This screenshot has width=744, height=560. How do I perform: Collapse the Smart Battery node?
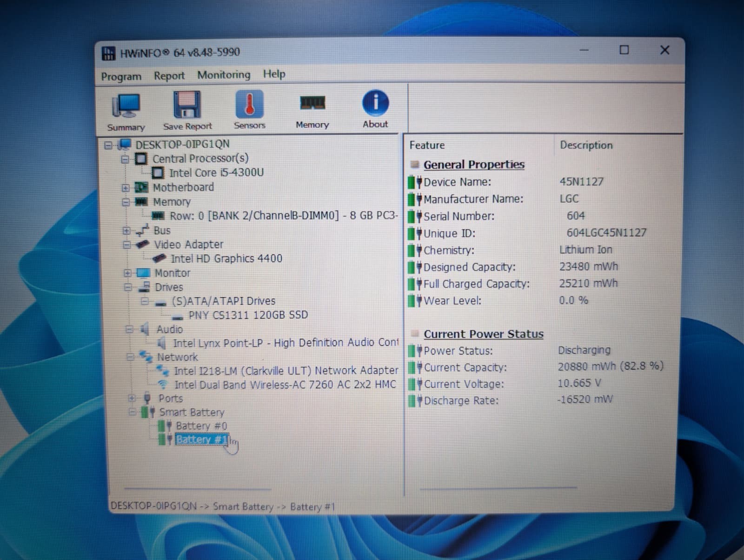pos(133,412)
